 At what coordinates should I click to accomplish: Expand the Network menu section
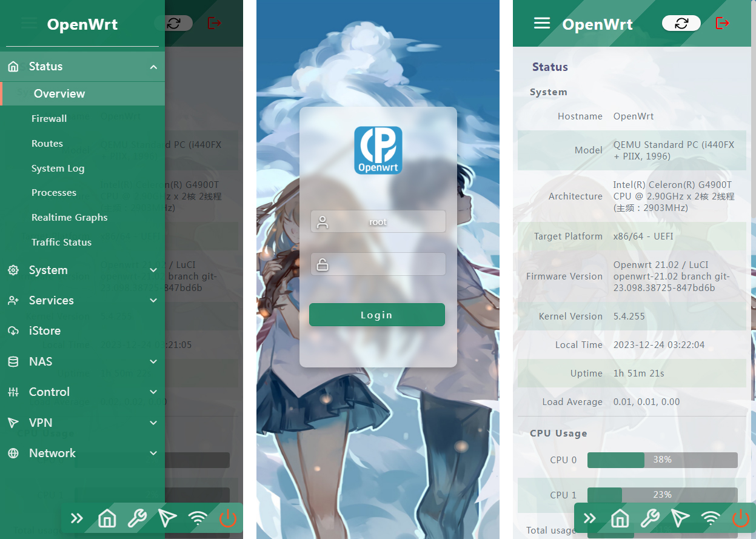pos(82,454)
